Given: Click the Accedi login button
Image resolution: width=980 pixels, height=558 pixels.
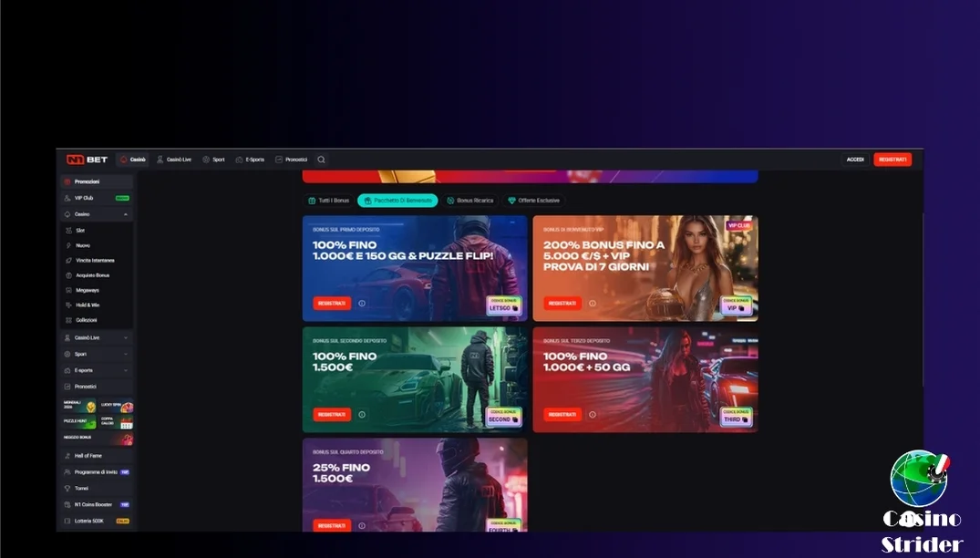Looking at the screenshot, I should click(x=855, y=160).
